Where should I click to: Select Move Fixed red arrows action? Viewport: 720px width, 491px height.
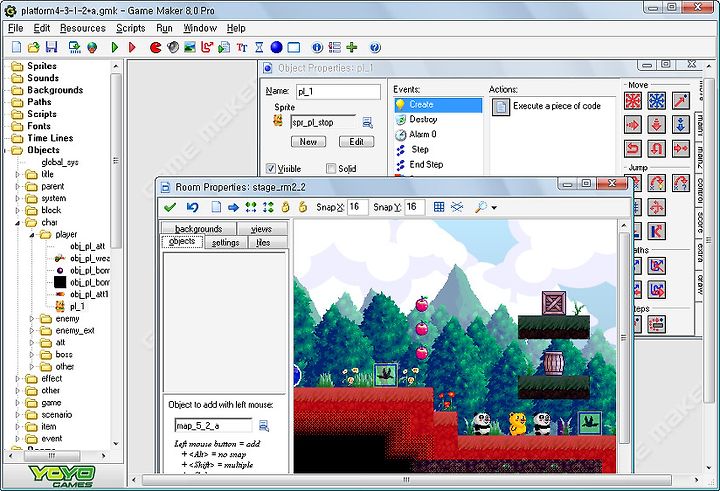(633, 101)
